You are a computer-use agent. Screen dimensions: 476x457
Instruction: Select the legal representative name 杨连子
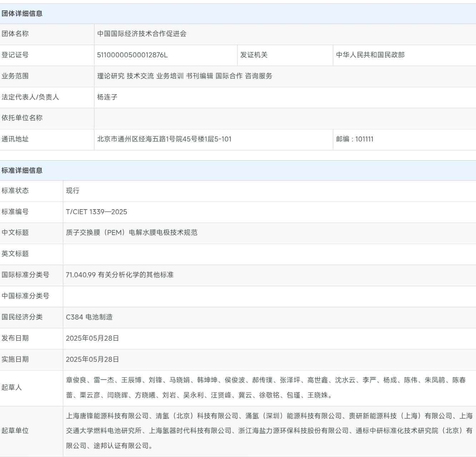pos(107,97)
